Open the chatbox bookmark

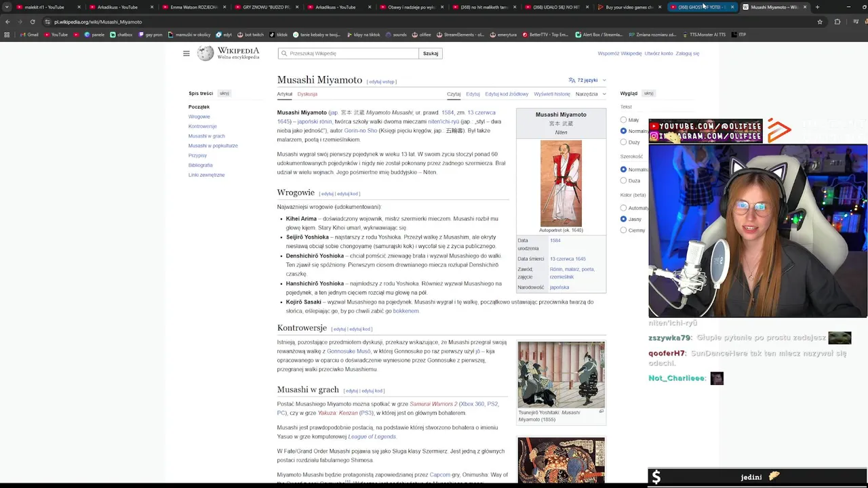tap(121, 35)
